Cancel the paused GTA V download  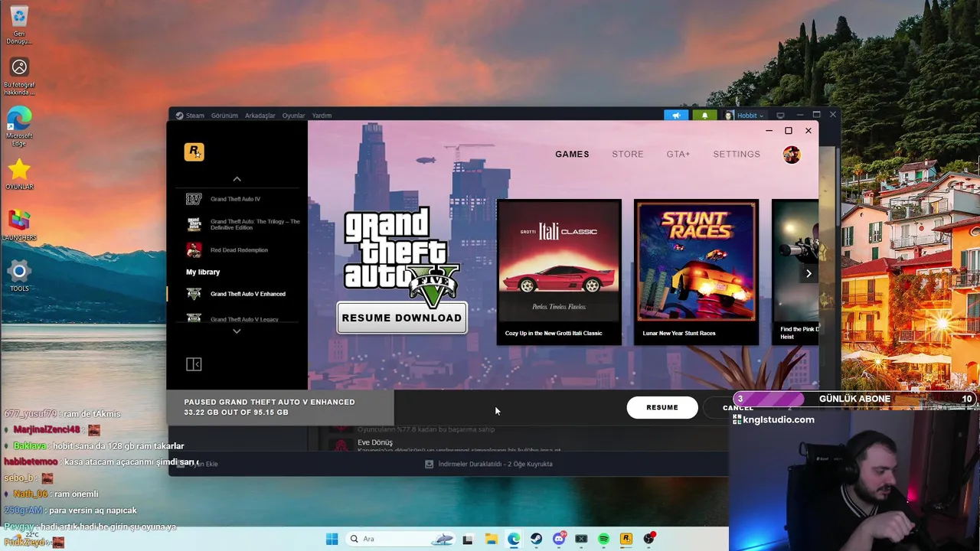point(738,408)
